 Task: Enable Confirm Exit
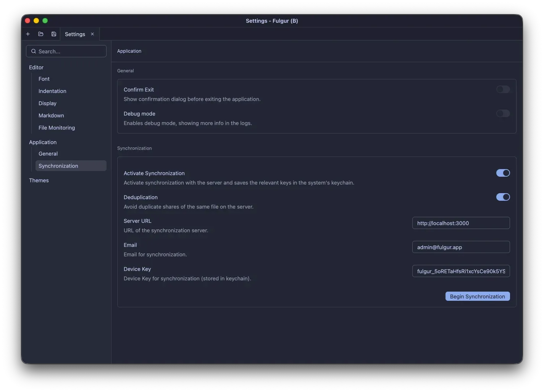tap(503, 89)
